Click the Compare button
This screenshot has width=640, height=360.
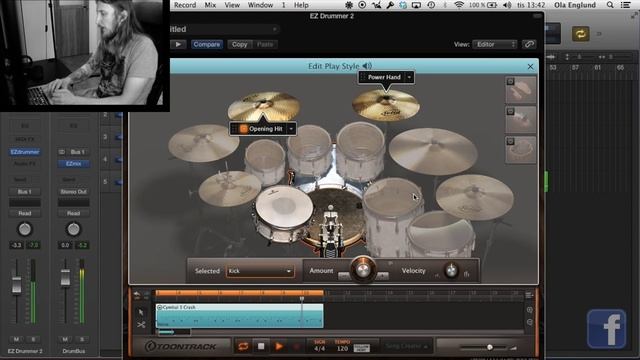207,44
